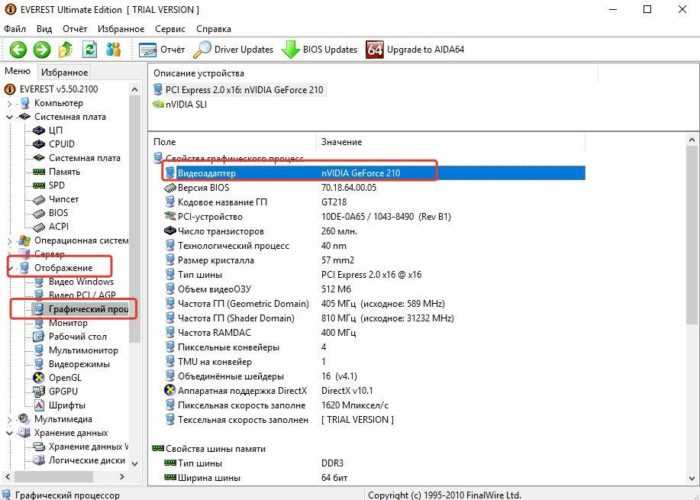
Task: Expand the Мультимедиа tree node
Action: [x=11, y=420]
